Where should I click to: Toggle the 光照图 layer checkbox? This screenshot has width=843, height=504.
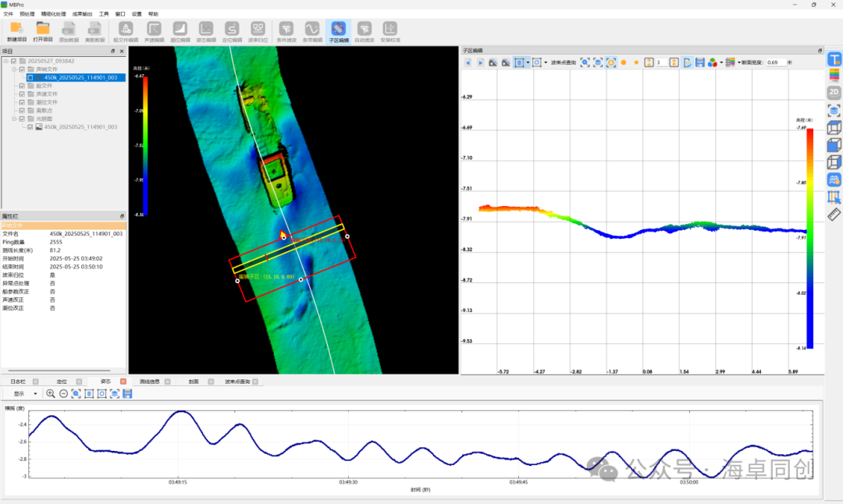click(x=22, y=119)
